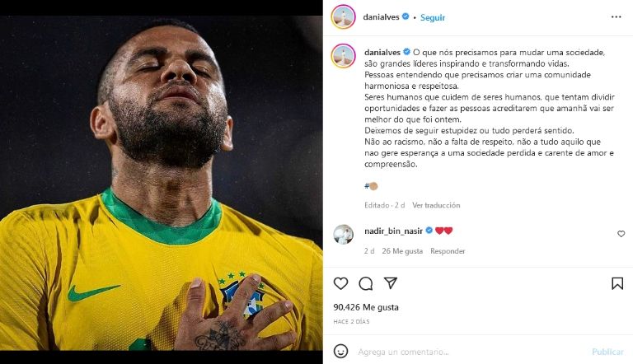Click Ver traducción under caption
633x364 pixels.
tap(436, 205)
